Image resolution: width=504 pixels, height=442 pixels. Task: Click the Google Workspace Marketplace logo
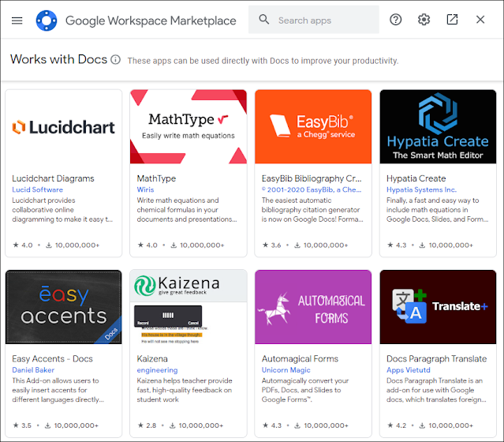pos(47,21)
